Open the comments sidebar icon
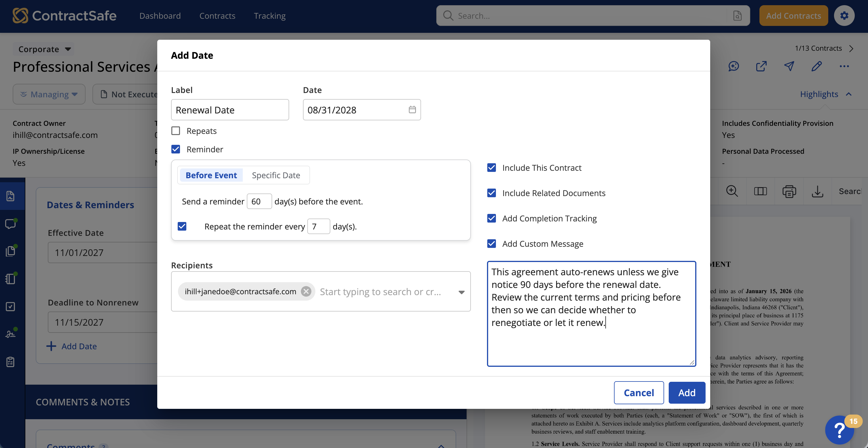 10,224
